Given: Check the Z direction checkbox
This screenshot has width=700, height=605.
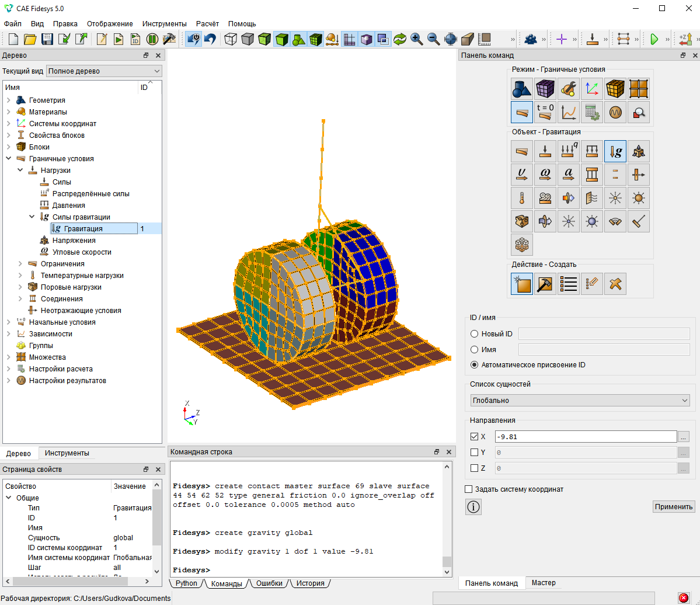Looking at the screenshot, I should click(474, 468).
